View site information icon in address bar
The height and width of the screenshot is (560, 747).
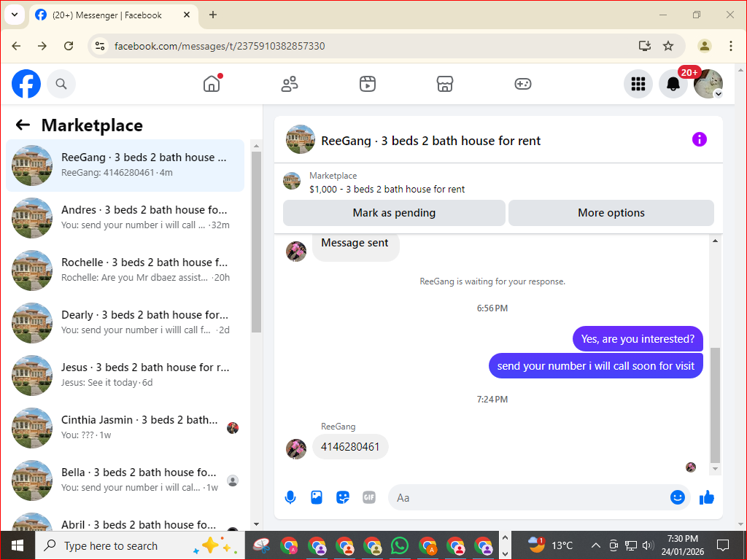(x=99, y=46)
